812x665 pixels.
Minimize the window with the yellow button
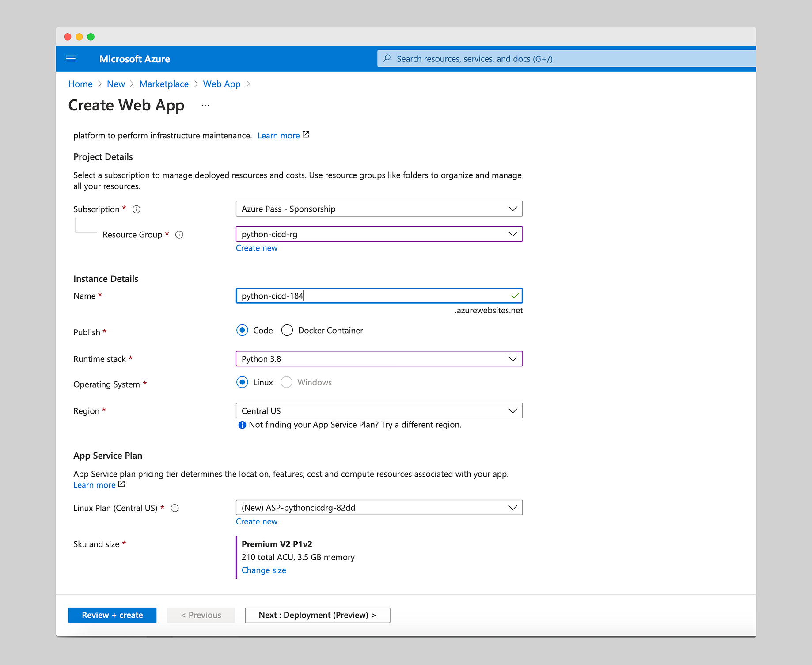point(79,37)
